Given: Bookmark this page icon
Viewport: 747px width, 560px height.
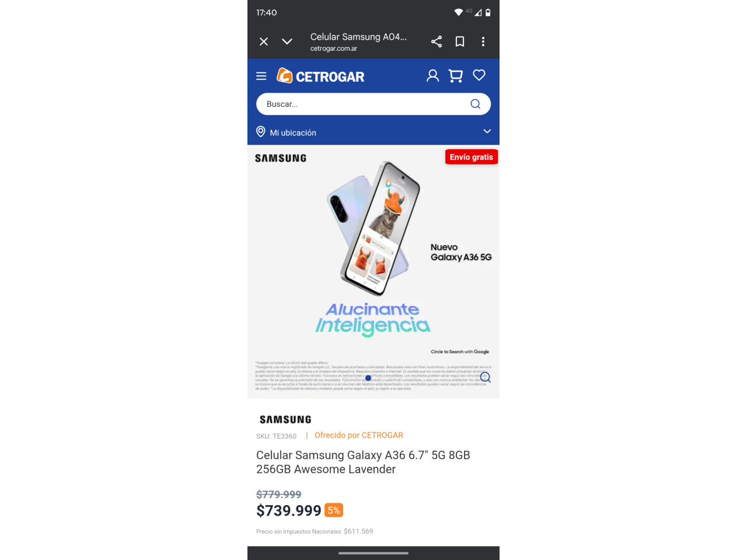Looking at the screenshot, I should pos(460,41).
